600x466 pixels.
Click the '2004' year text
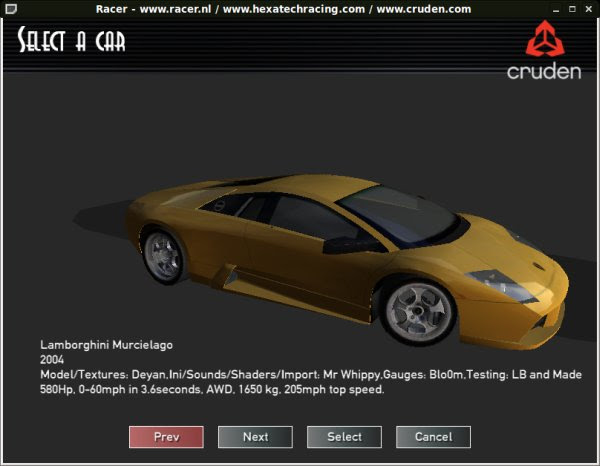point(52,360)
